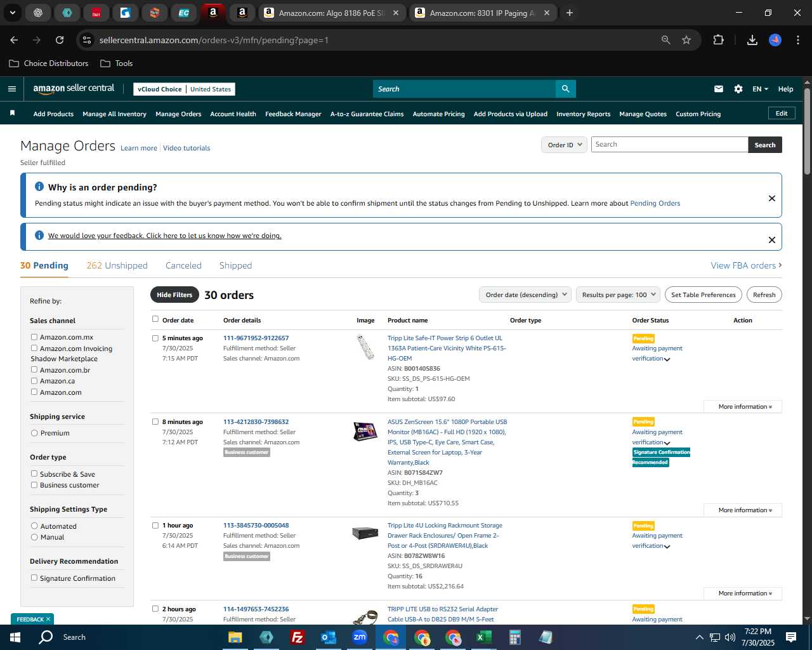Click the Order ID search input field
Image resolution: width=812 pixels, height=650 pixels.
pyautogui.click(x=669, y=145)
